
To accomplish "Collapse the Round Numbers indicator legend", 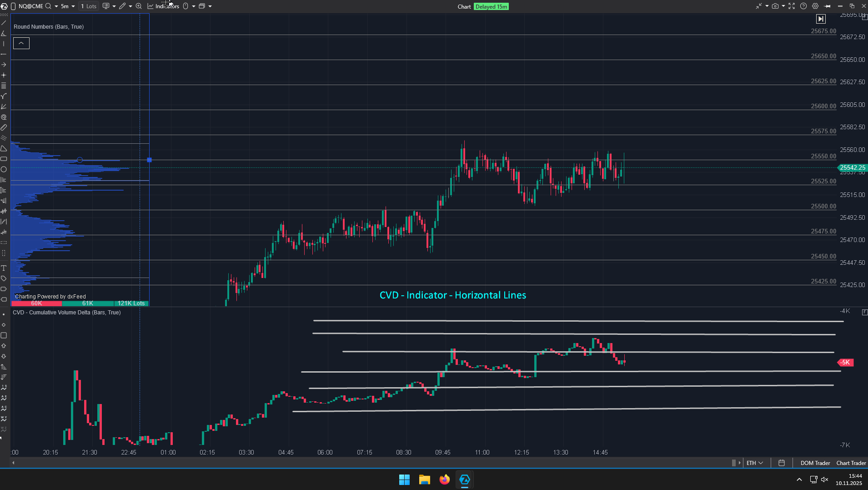I will coord(21,43).
